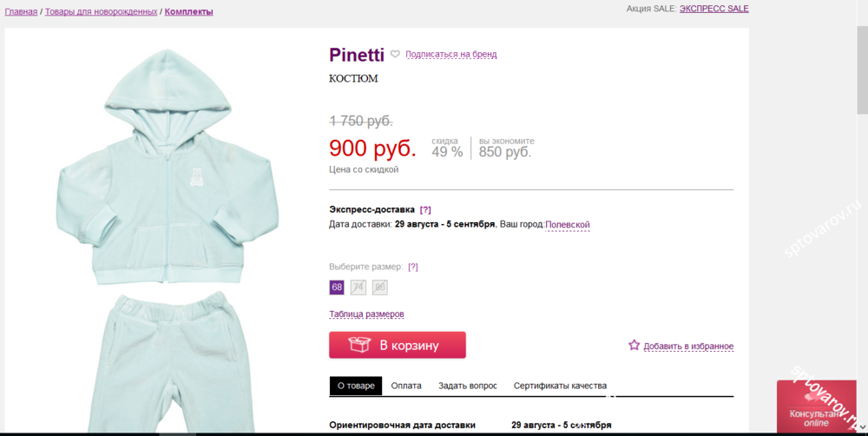Click the heart icon next to Pinetti
Viewport: 868px width, 436px height.
pos(395,55)
